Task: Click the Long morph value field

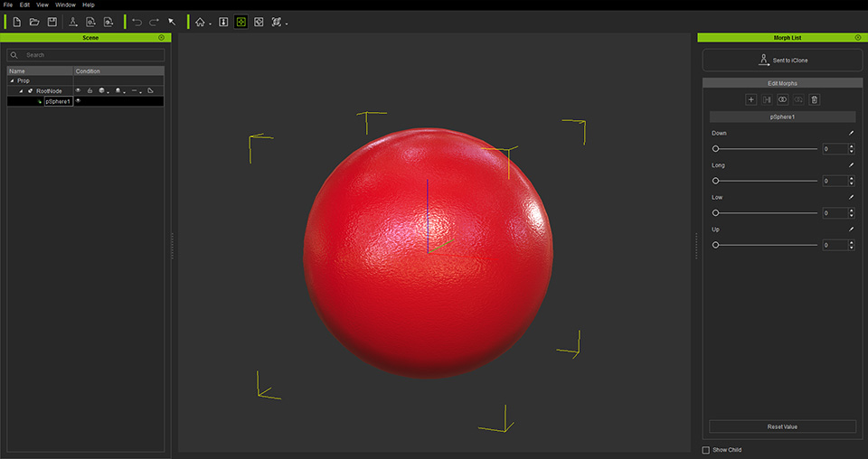Action: tap(835, 181)
